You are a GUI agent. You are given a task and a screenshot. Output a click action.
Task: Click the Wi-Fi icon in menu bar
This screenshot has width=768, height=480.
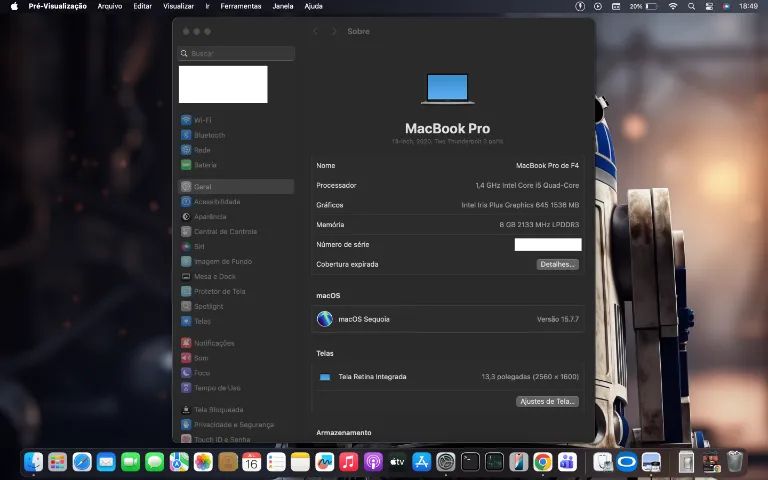[673, 6]
